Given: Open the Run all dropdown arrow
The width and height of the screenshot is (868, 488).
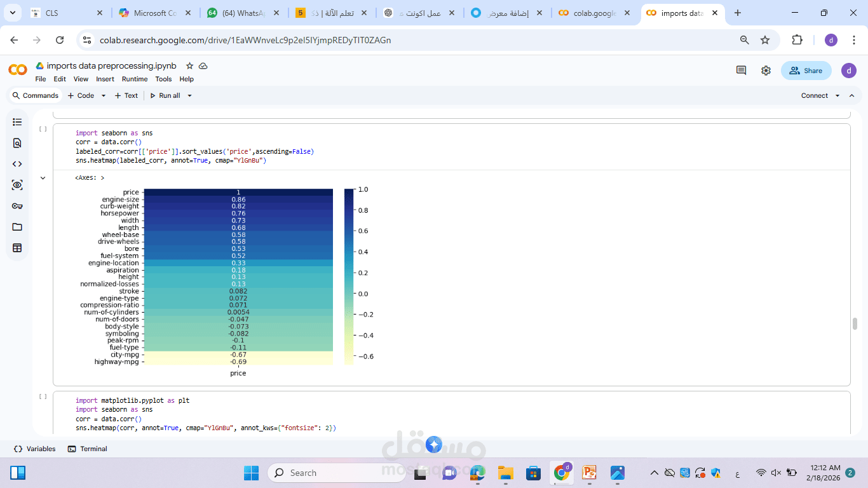Looking at the screenshot, I should coord(189,96).
